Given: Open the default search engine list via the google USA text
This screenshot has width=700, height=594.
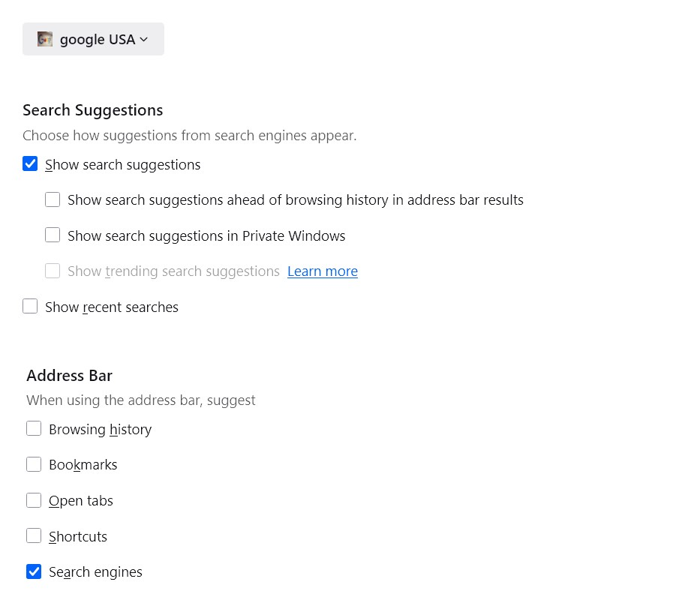Looking at the screenshot, I should [x=98, y=39].
